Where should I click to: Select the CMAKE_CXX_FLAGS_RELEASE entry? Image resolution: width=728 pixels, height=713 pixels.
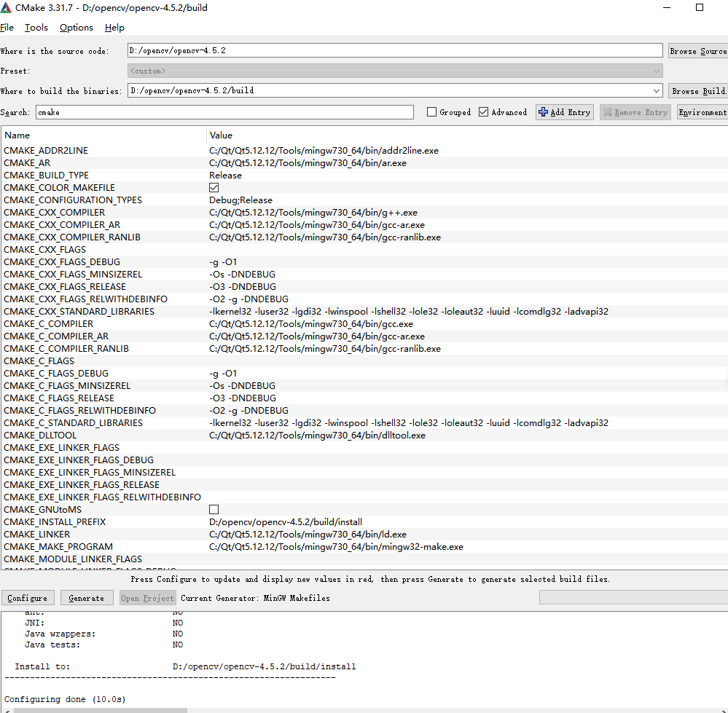pos(65,287)
